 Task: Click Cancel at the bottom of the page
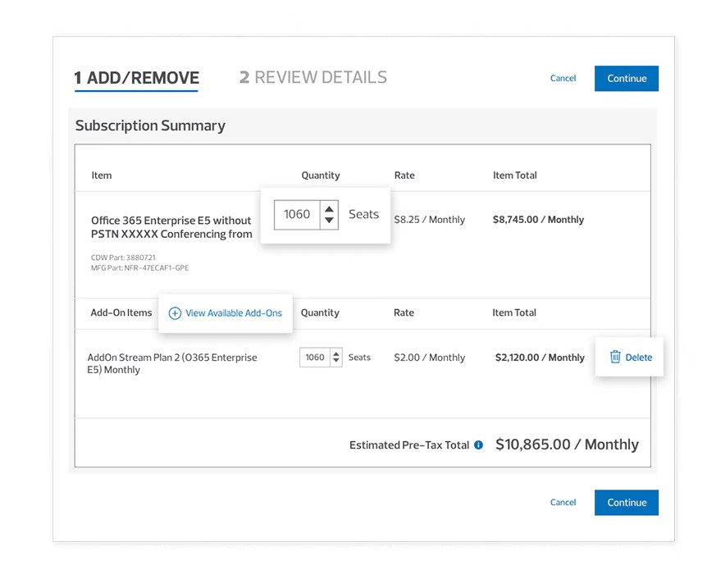(x=563, y=502)
